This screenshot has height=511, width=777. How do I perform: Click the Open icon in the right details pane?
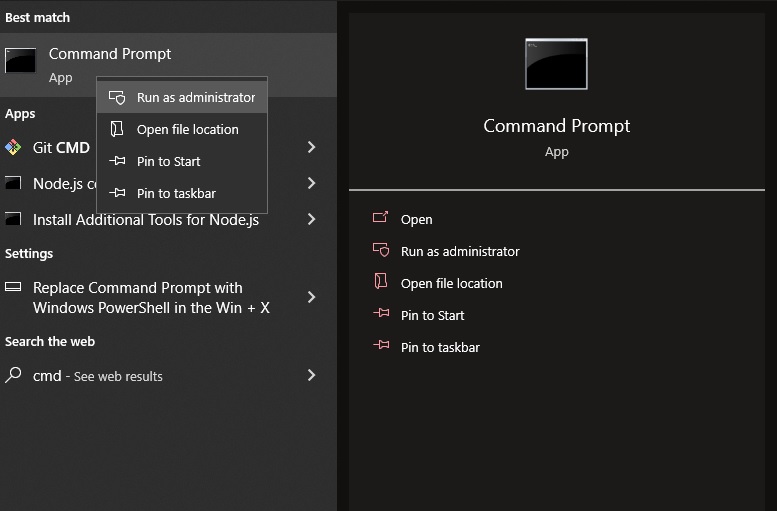click(380, 219)
